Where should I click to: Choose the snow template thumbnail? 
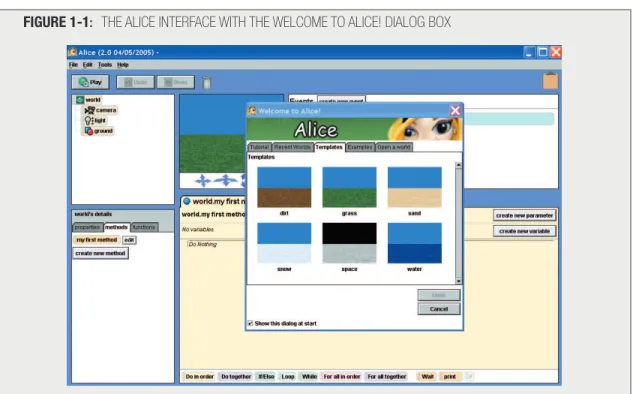(284, 243)
